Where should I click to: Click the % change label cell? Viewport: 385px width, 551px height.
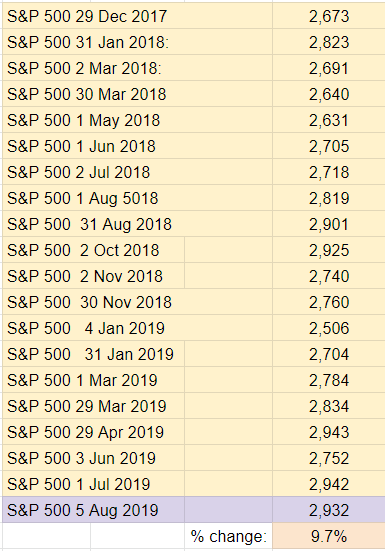(x=228, y=536)
